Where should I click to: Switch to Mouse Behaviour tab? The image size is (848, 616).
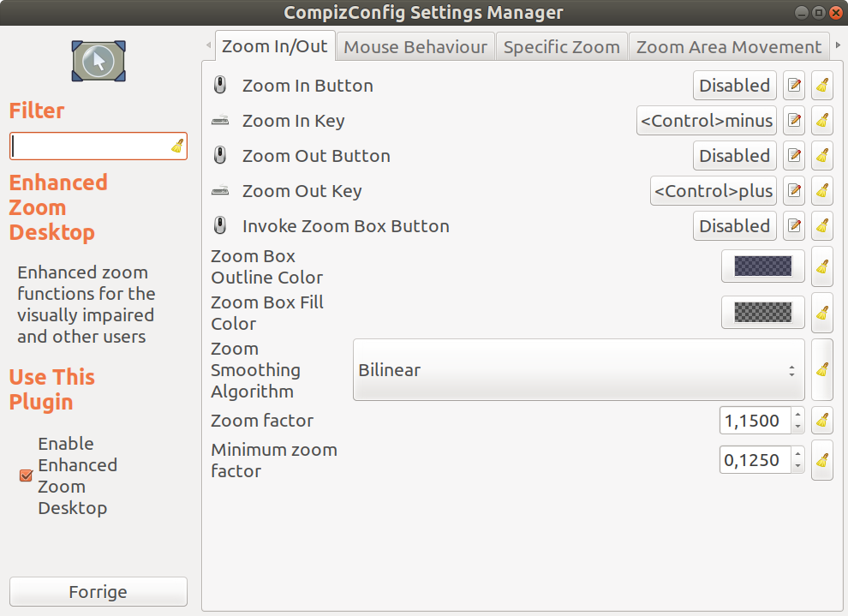415,47
